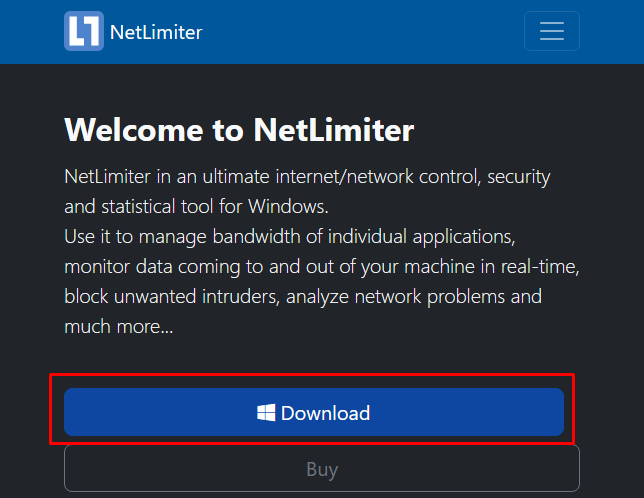Click "analyze network problems" phrase
The width and height of the screenshot is (644, 498).
(x=396, y=298)
